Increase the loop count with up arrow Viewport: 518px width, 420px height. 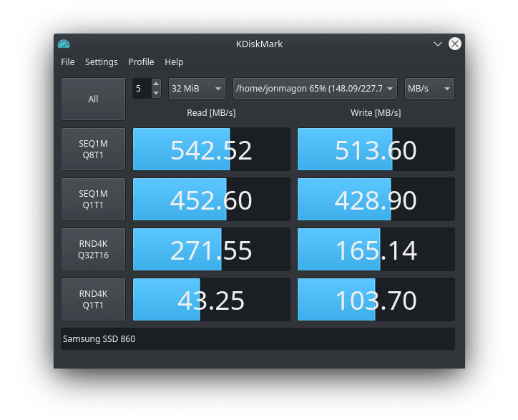(156, 84)
